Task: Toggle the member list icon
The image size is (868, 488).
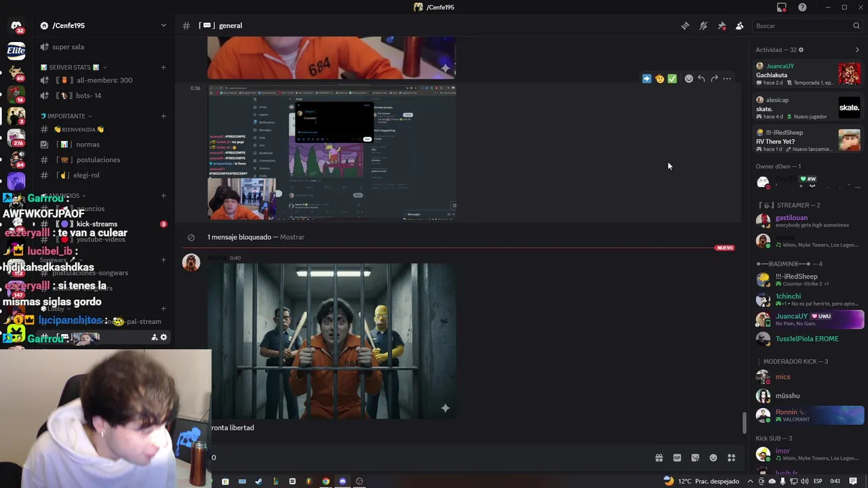Action: coord(739,26)
